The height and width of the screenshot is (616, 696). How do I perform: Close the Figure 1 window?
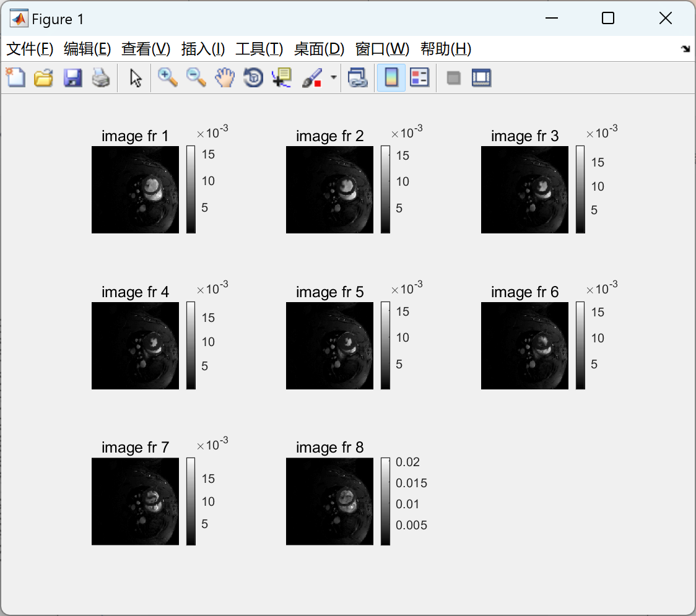(x=666, y=18)
